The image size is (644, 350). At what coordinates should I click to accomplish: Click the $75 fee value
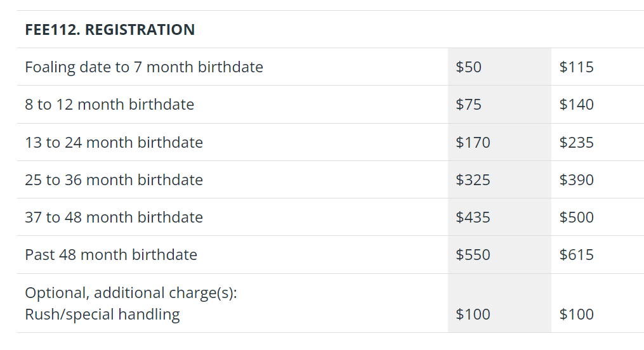pyautogui.click(x=469, y=104)
